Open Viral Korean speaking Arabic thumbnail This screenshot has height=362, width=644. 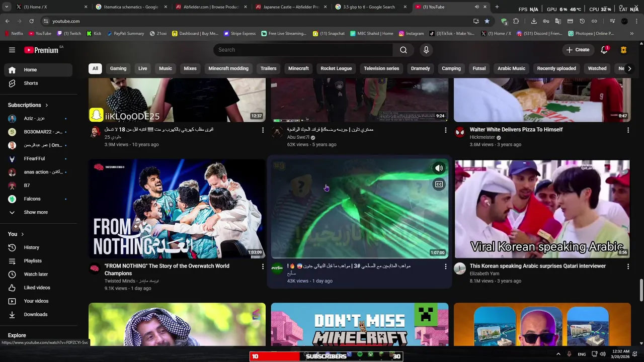pyautogui.click(x=542, y=209)
